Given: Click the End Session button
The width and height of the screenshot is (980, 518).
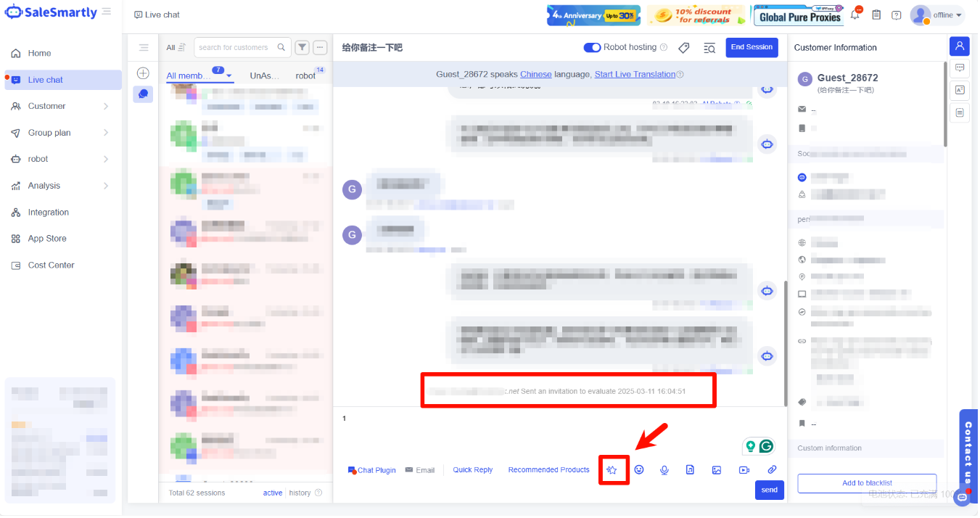Looking at the screenshot, I should click(752, 48).
